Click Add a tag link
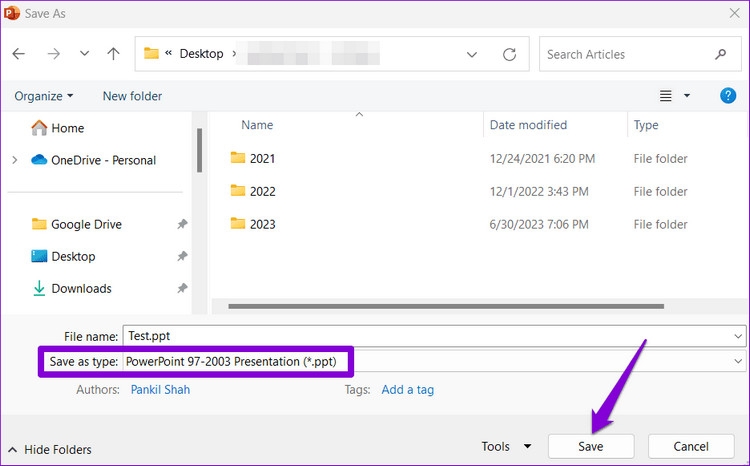Image resolution: width=750 pixels, height=466 pixels. point(408,389)
